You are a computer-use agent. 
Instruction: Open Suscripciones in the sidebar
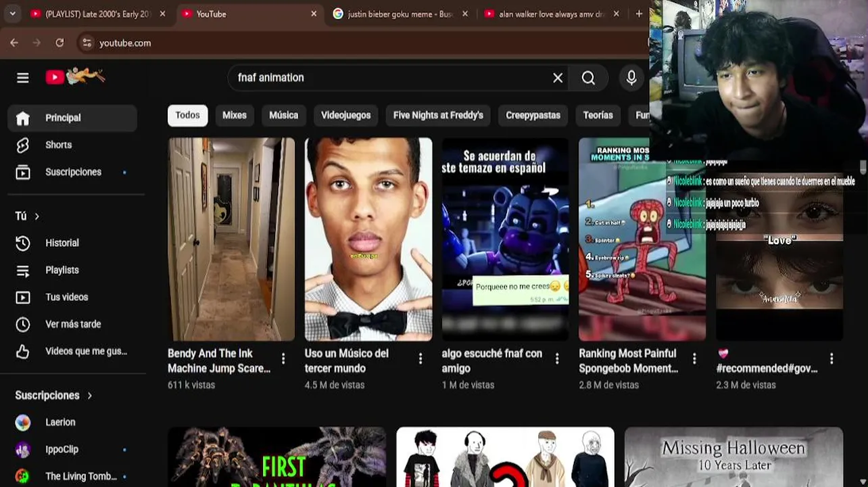[72, 172]
